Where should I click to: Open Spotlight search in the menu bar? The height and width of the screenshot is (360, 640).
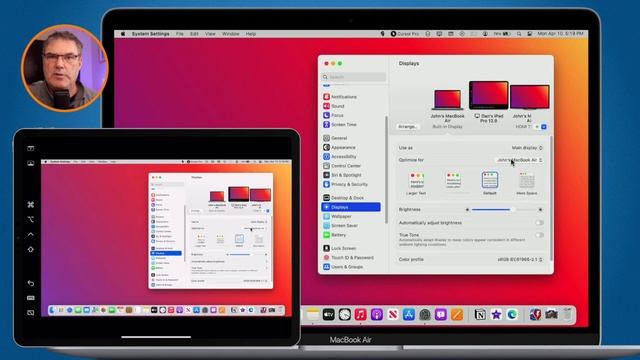[519, 34]
